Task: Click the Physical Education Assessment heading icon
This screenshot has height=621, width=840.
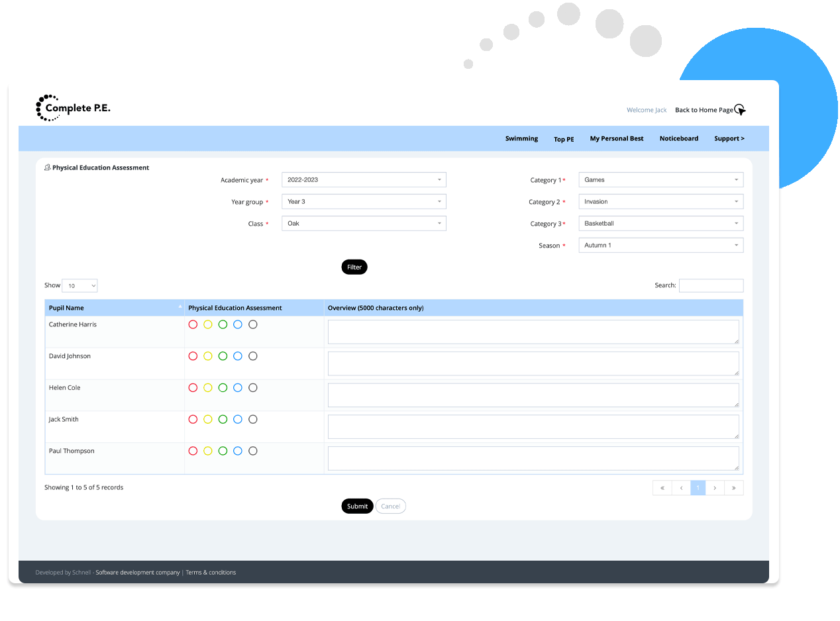Action: click(48, 167)
